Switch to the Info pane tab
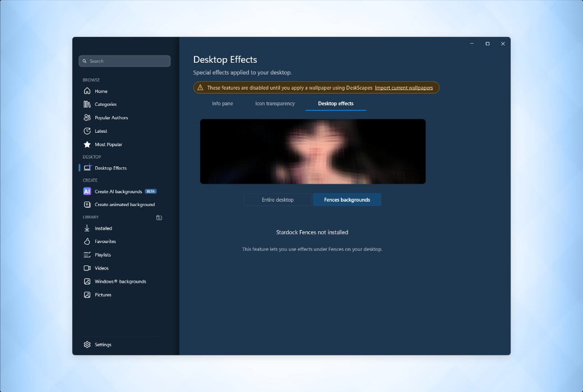The width and height of the screenshot is (583, 392). point(223,104)
